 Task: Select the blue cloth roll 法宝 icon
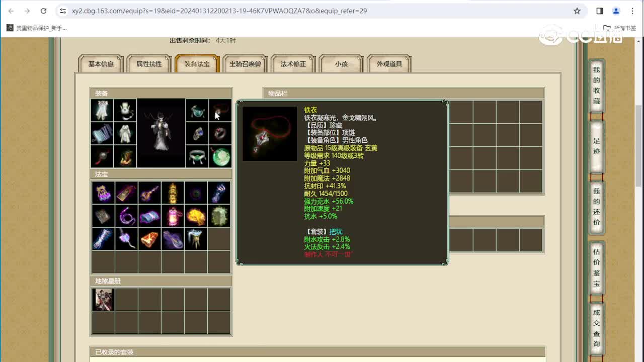(149, 216)
